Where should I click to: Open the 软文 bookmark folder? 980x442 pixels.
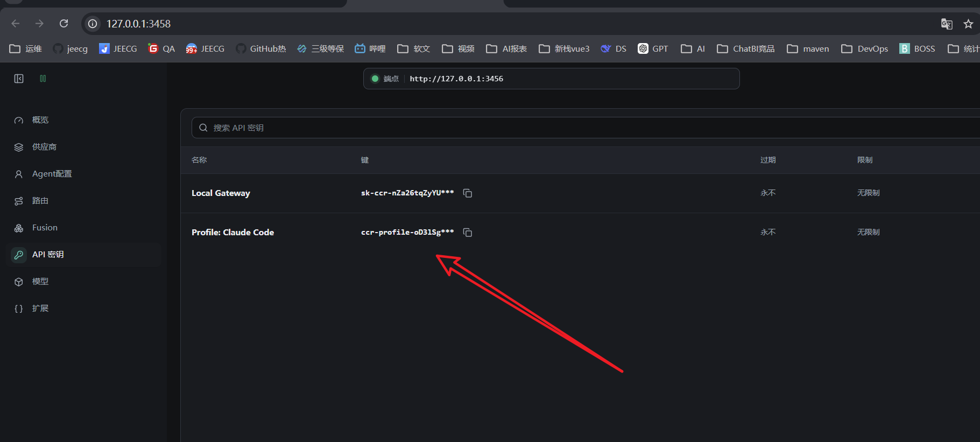pos(414,49)
